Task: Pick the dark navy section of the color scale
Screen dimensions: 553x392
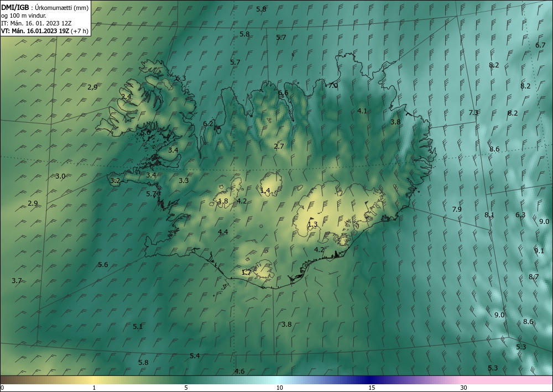Action: pyautogui.click(x=369, y=380)
